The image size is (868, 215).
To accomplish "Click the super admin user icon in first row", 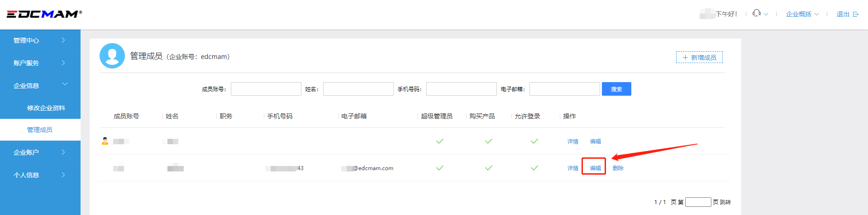I will pos(105,141).
